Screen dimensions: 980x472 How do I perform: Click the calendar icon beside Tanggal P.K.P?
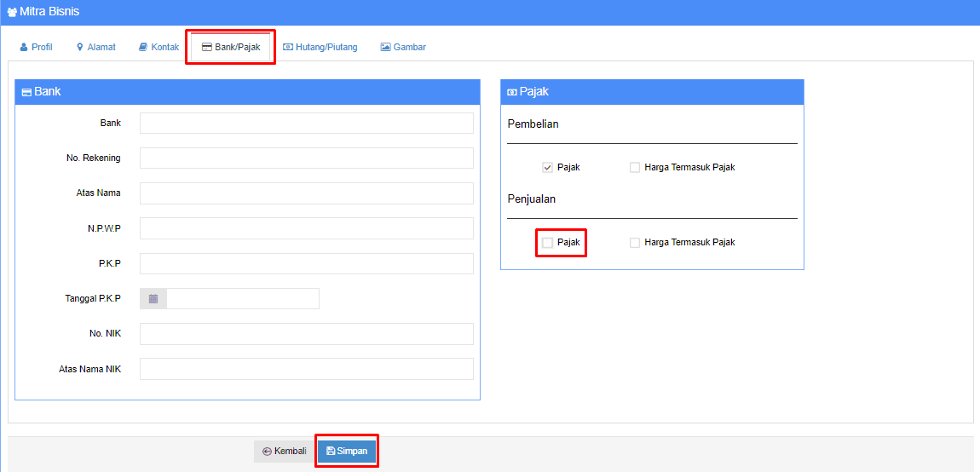coord(153,299)
